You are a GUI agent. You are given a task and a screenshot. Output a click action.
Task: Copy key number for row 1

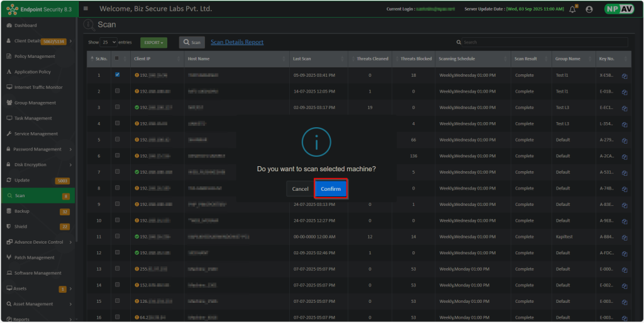click(625, 76)
